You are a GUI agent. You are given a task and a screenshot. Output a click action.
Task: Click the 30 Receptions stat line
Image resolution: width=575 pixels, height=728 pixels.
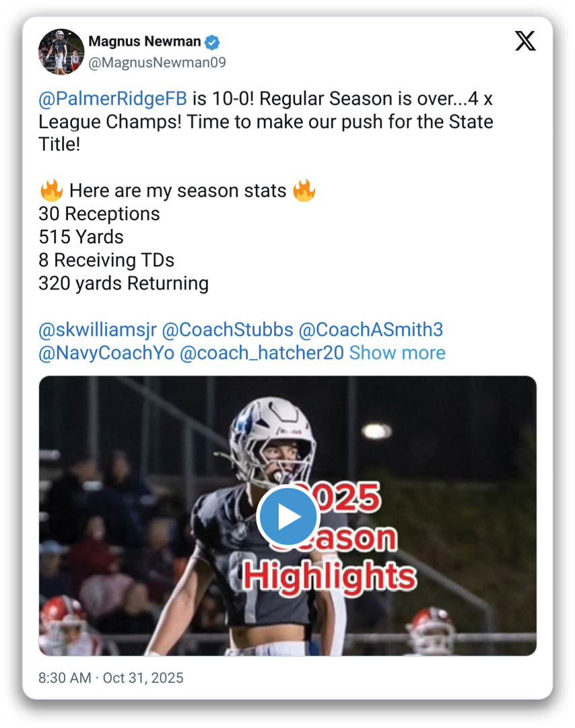coord(99,214)
